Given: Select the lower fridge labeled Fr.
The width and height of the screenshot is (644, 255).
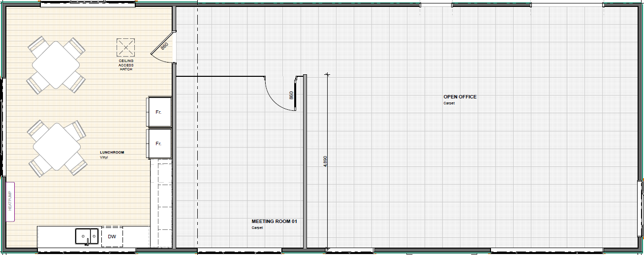Looking at the screenshot, I should pos(159,143).
